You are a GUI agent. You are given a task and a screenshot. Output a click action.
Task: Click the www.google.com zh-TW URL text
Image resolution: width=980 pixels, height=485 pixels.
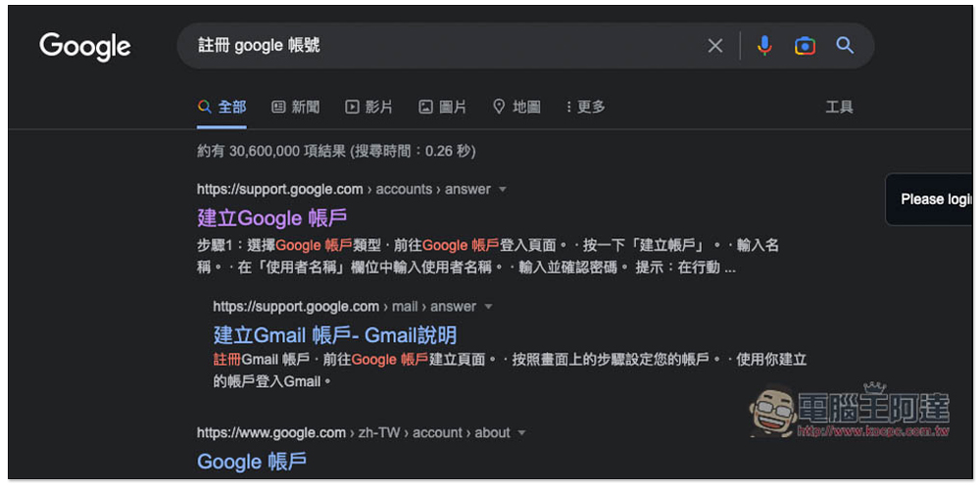(x=354, y=432)
